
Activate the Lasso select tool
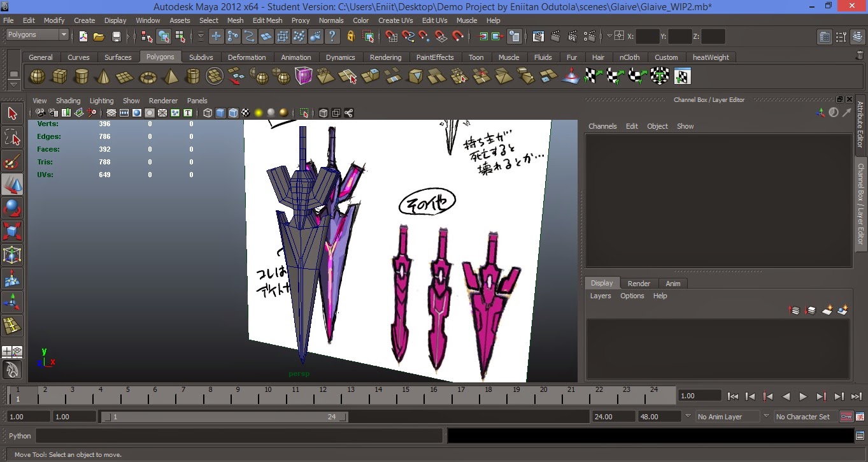tap(12, 138)
